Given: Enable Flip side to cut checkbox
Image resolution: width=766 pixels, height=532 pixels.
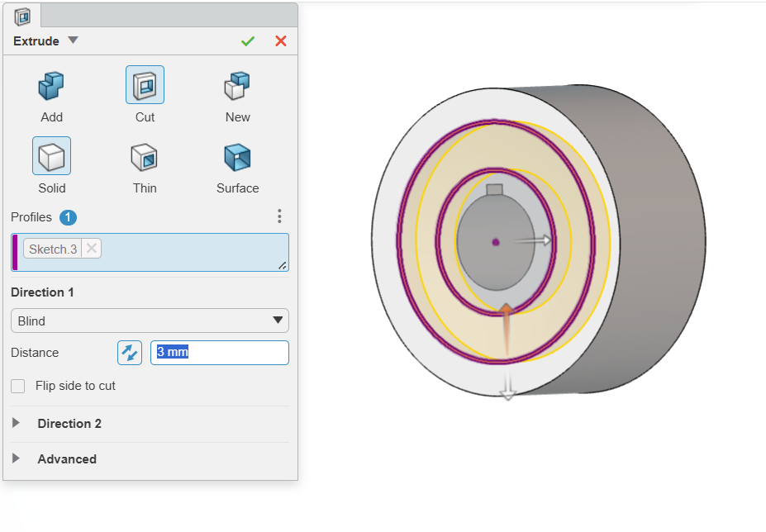Looking at the screenshot, I should coord(18,386).
